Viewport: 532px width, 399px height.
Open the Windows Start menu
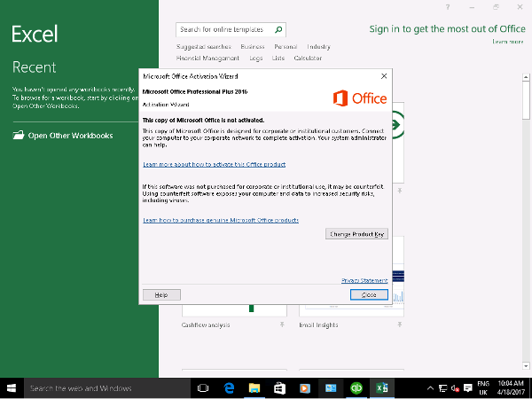point(12,388)
